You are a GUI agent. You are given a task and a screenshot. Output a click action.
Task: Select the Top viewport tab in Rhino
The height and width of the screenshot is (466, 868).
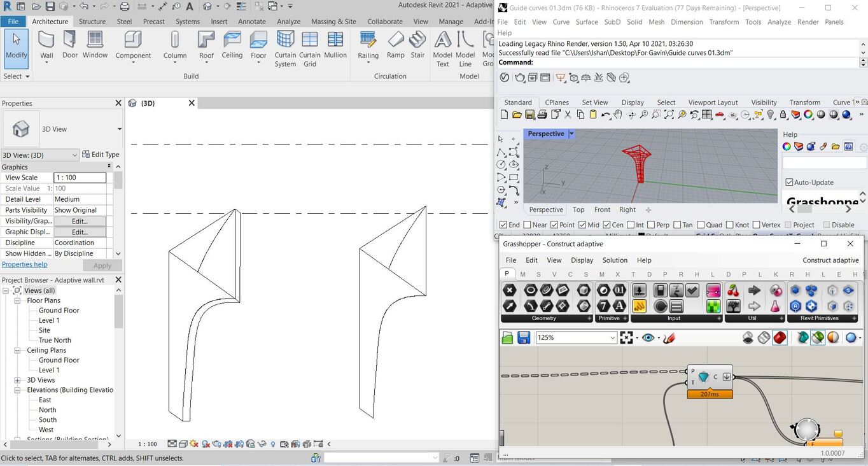click(x=578, y=209)
